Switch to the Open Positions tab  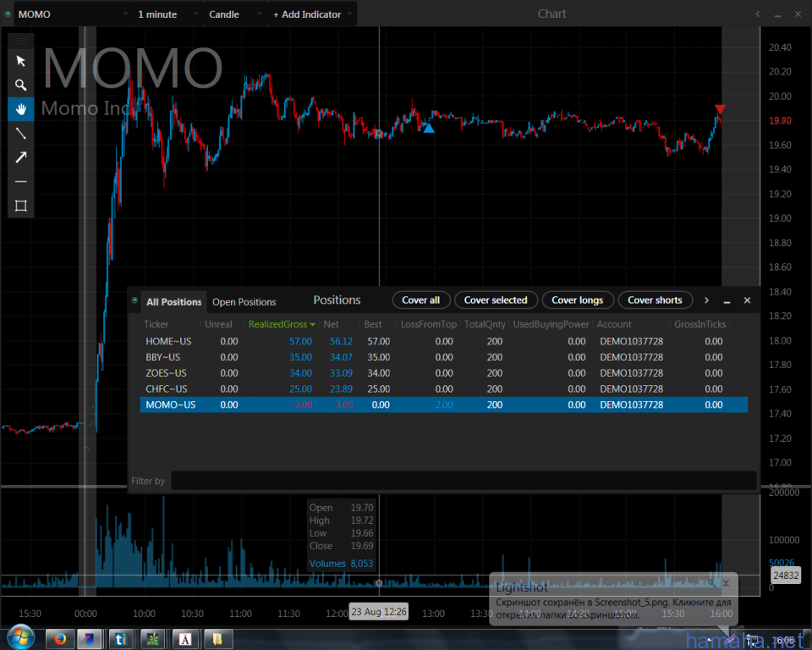point(244,302)
